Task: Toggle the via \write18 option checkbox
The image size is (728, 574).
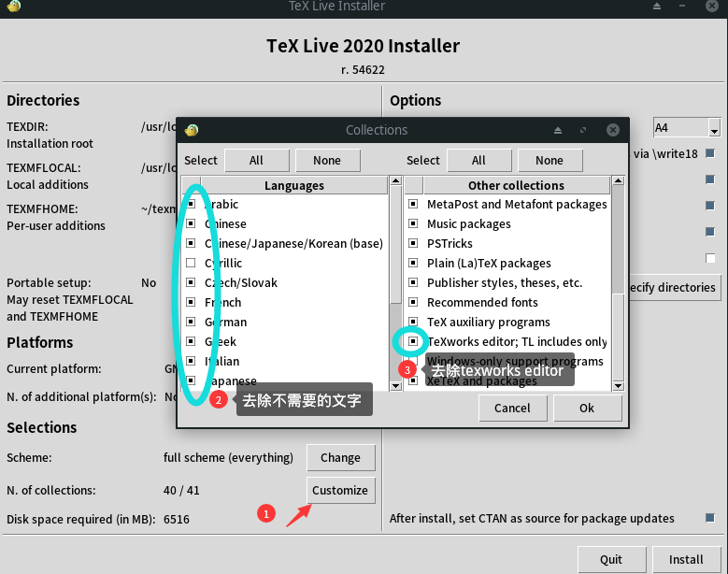Action: tap(710, 153)
